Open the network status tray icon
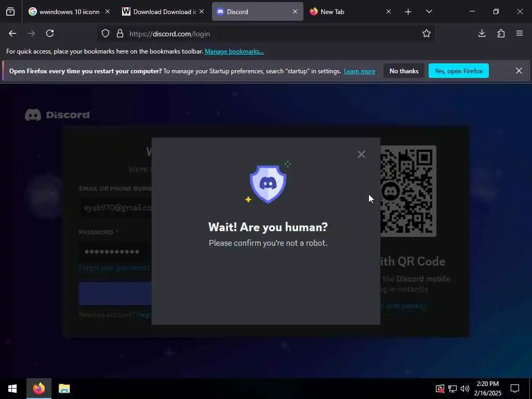Screen dimensions: 532x399 (453, 389)
